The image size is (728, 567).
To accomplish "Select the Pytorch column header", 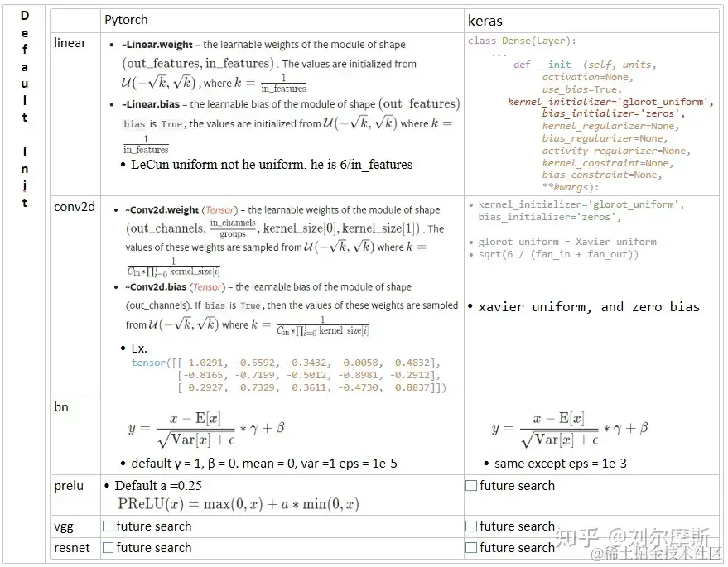I will (126, 20).
